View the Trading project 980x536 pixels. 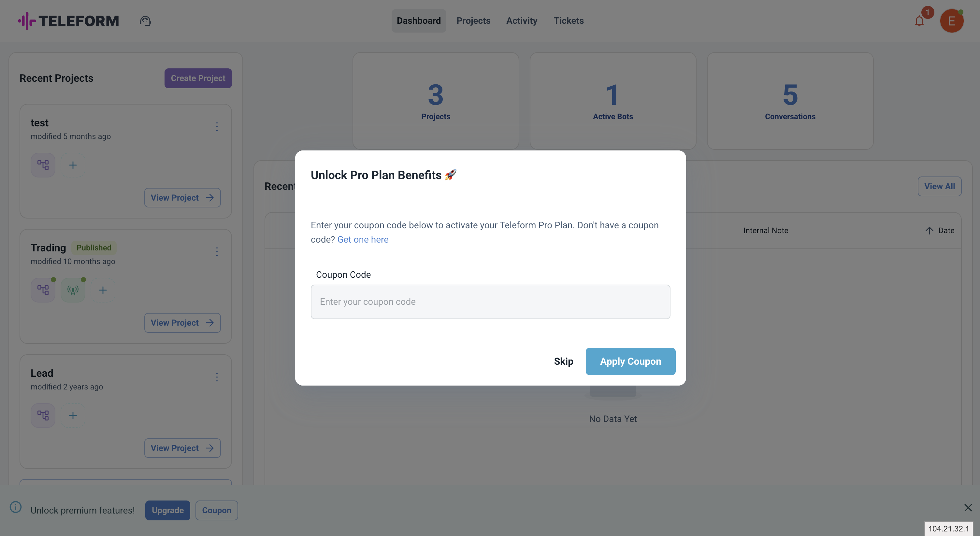182,323
